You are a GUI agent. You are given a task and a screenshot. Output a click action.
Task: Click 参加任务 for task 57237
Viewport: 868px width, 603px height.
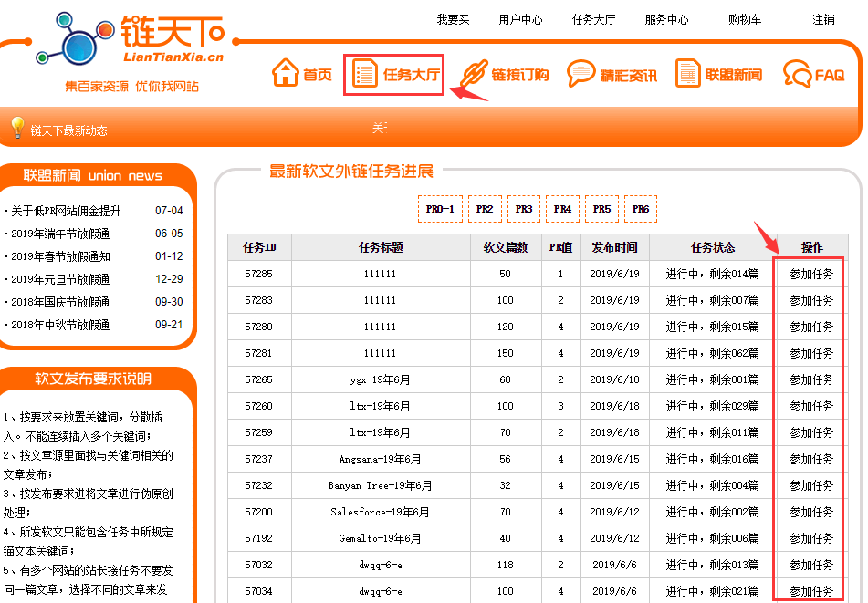[811, 459]
